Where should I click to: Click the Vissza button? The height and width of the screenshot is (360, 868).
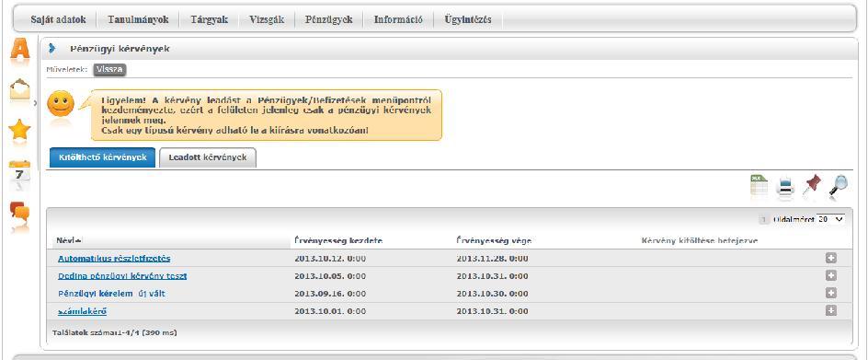[109, 70]
